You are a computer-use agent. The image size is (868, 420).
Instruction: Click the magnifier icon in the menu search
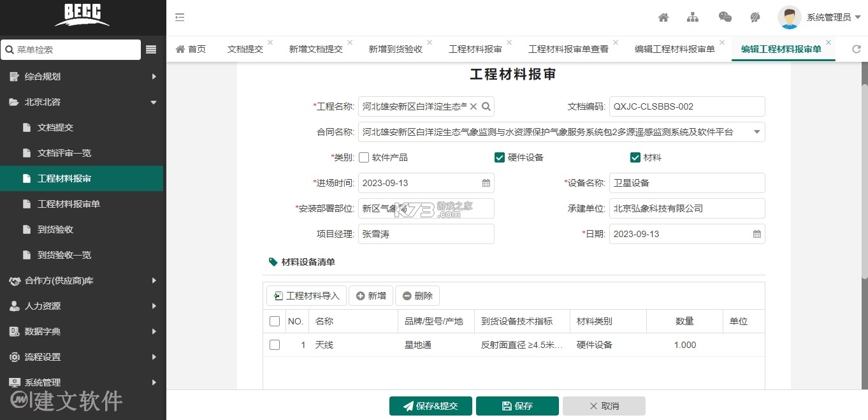[10, 49]
